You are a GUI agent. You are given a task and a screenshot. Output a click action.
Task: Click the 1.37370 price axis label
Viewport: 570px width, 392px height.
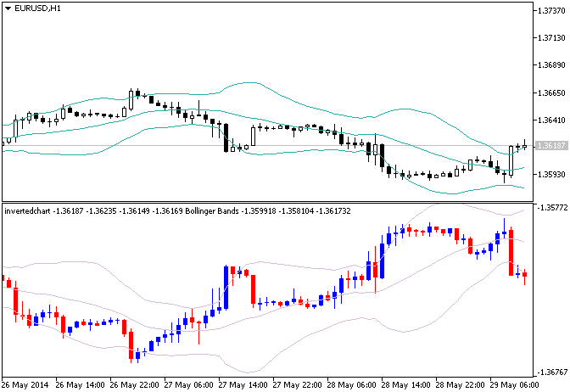pos(551,10)
